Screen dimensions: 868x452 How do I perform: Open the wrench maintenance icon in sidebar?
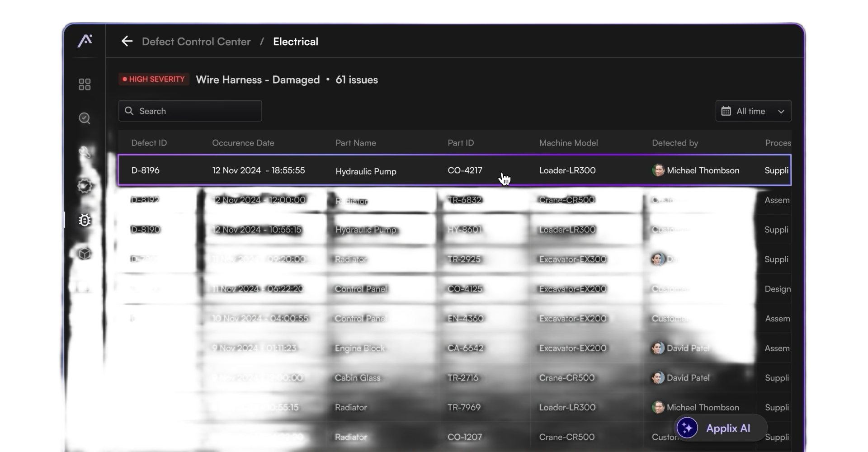(85, 152)
